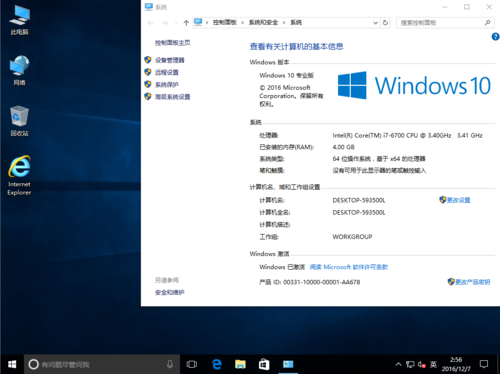Click the 英 input language indicator
The image size is (500, 374).
(433, 364)
